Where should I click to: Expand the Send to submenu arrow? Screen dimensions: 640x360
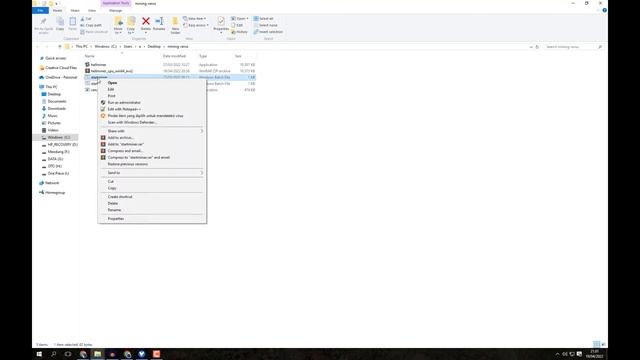(202, 173)
